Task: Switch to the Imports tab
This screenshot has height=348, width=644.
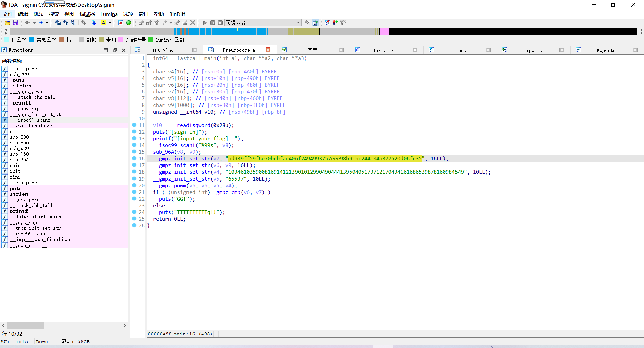Action: tap(533, 50)
